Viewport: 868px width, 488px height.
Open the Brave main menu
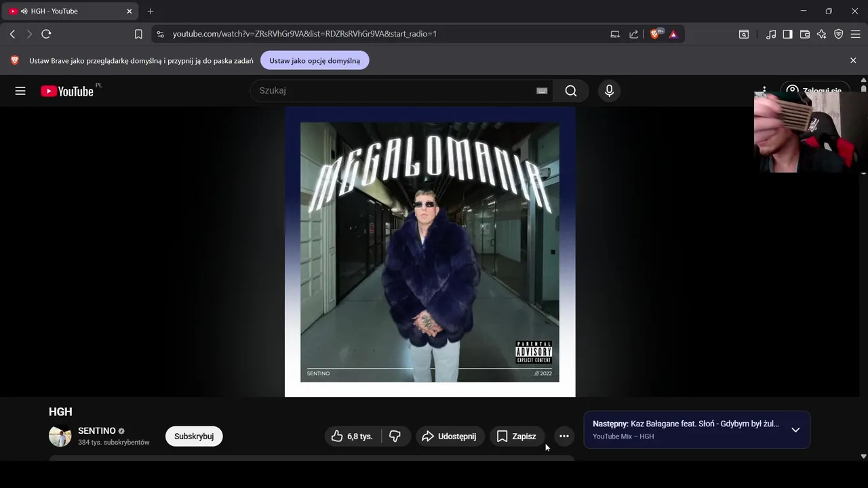[x=856, y=34]
